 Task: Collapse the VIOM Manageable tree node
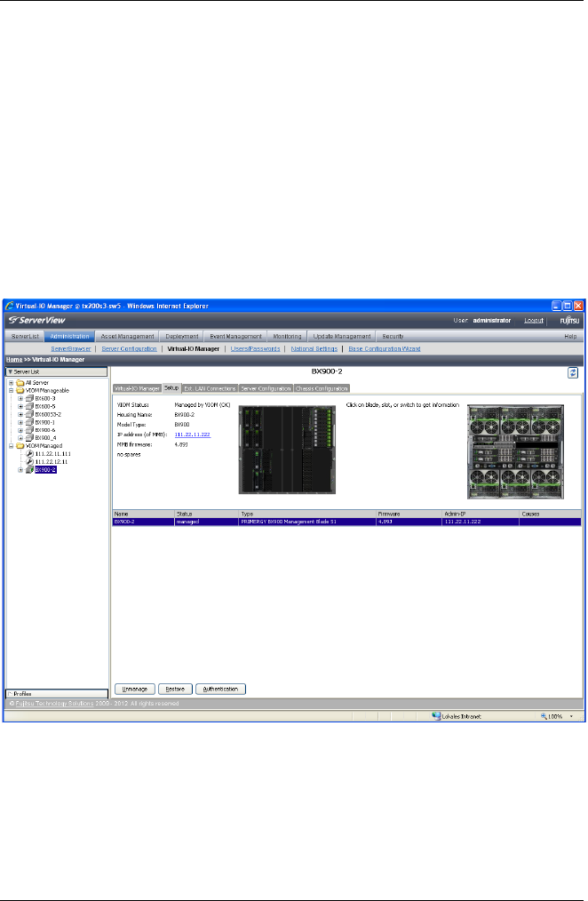point(11,390)
